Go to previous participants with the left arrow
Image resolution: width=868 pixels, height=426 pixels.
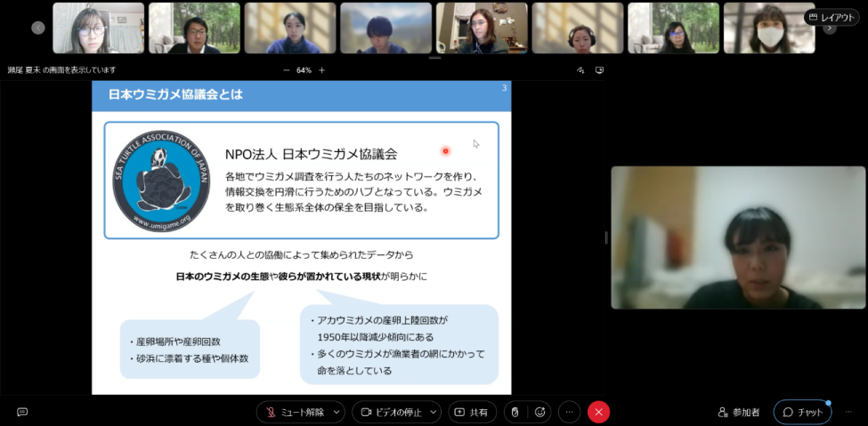pyautogui.click(x=38, y=28)
